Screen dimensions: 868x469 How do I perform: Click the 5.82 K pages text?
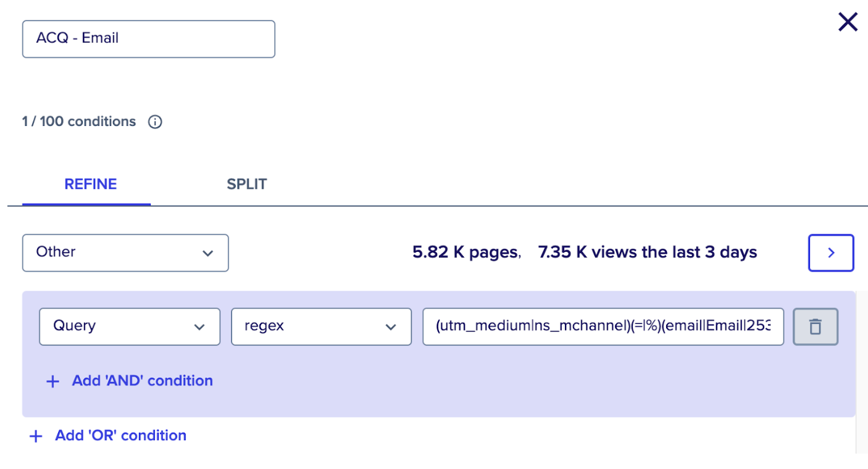(467, 252)
